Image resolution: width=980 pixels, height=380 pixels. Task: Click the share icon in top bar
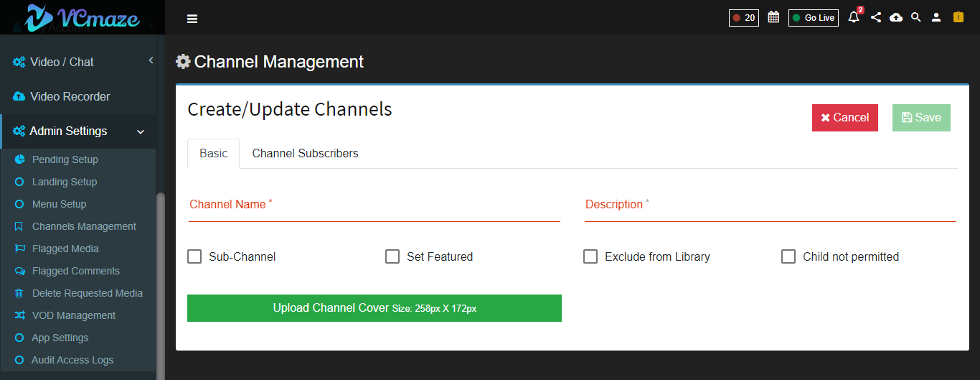876,17
